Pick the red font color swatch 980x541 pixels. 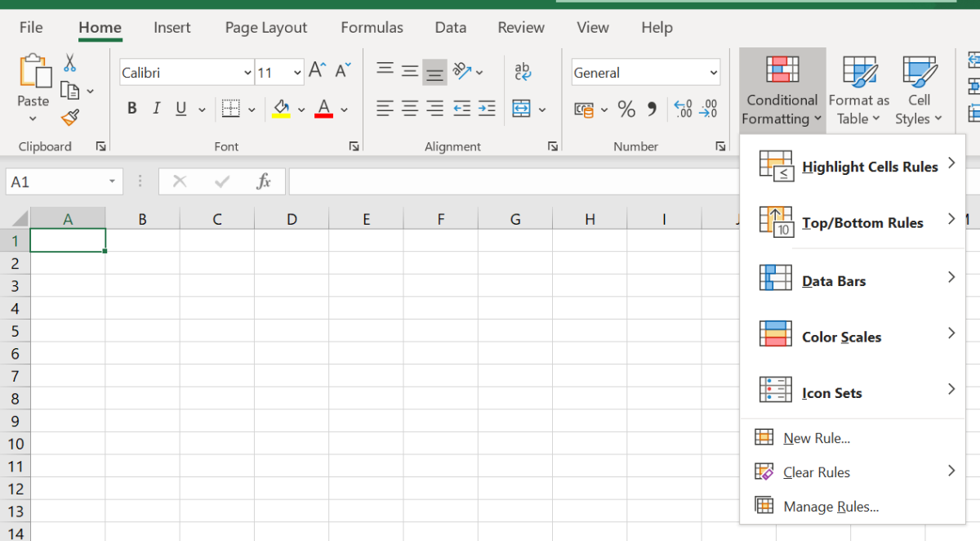(324, 114)
